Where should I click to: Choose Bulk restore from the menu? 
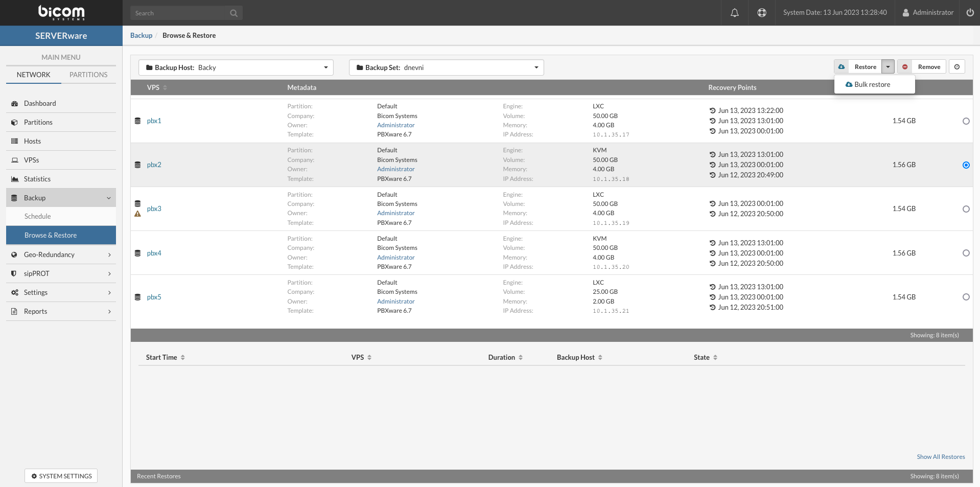coord(872,84)
